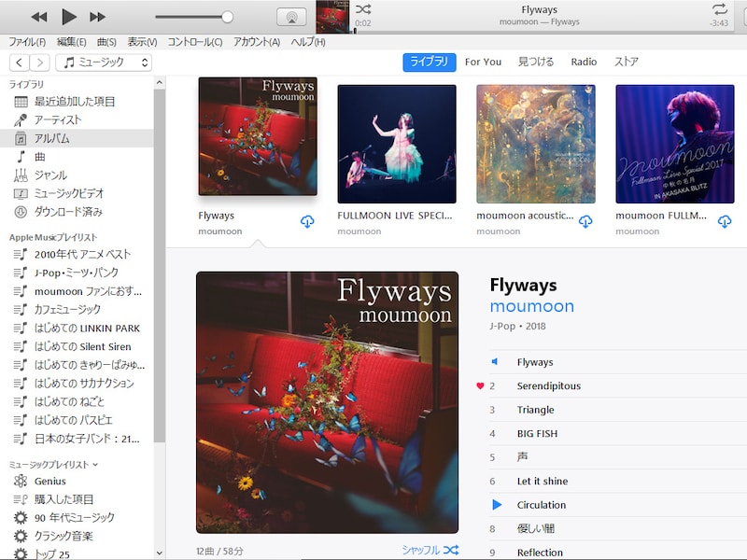Open the ヘルプ(H) menu

point(308,42)
